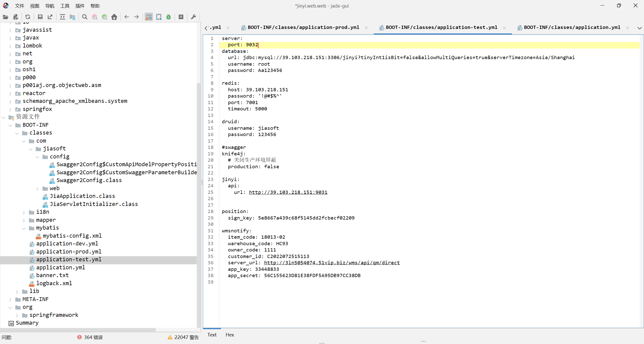
Task: Switch to application-prod.yml tab
Action: pyautogui.click(x=303, y=27)
